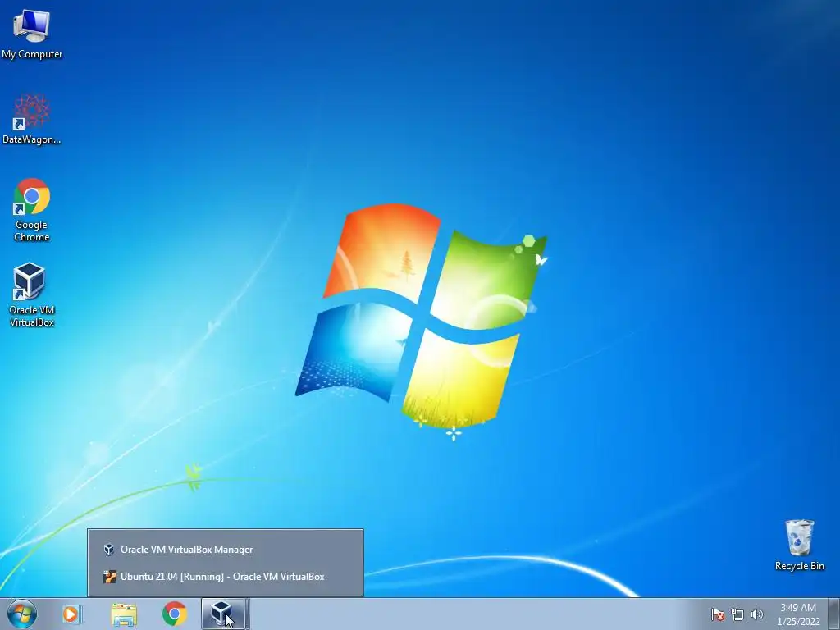Click the "Google Chrome" desktop label text
Image resolution: width=840 pixels, height=630 pixels.
pyautogui.click(x=32, y=231)
